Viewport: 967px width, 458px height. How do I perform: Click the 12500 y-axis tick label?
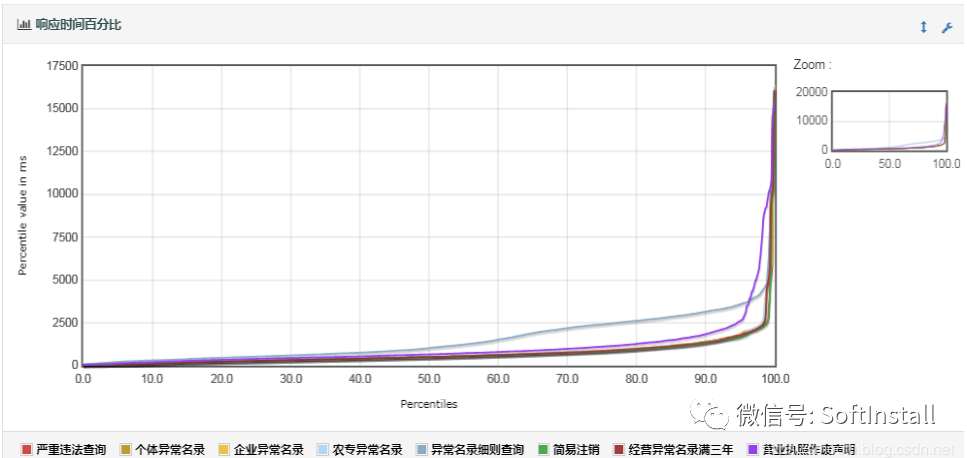(63, 152)
